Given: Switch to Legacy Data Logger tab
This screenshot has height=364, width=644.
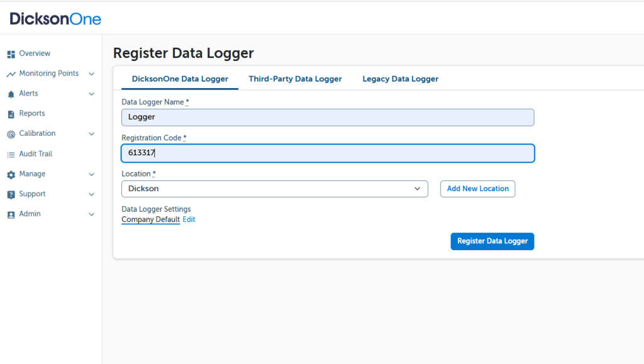Looking at the screenshot, I should [400, 79].
